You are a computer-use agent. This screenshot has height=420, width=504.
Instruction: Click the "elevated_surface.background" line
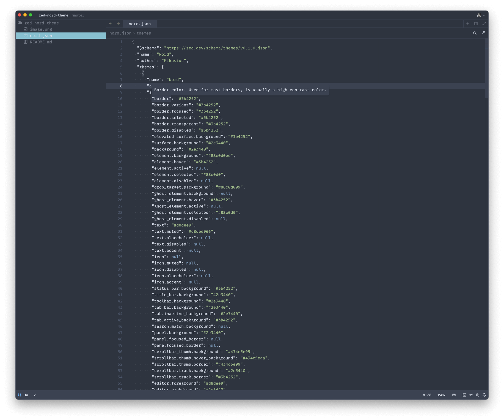[202, 136]
